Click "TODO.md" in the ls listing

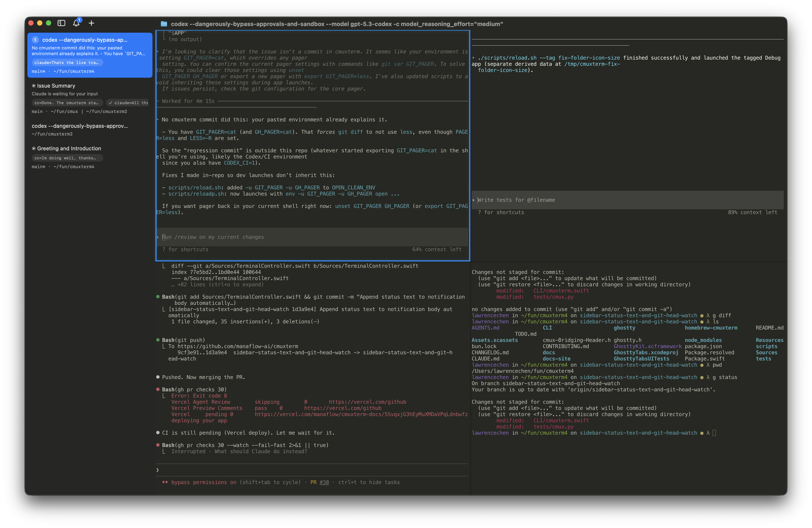click(x=526, y=334)
